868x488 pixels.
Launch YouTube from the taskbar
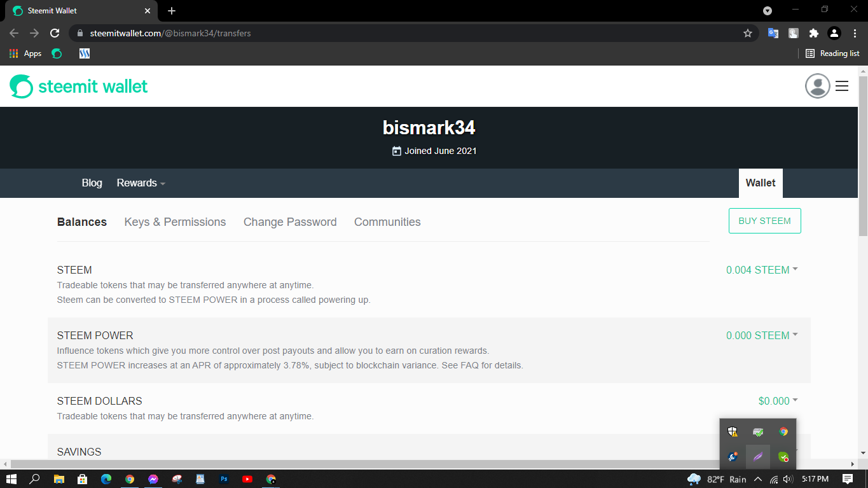(x=247, y=479)
